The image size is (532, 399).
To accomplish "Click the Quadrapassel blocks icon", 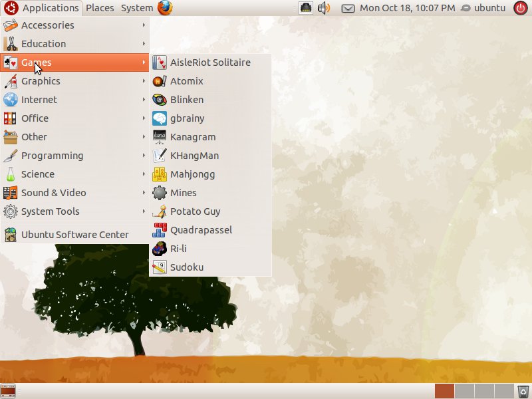I will point(160,230).
